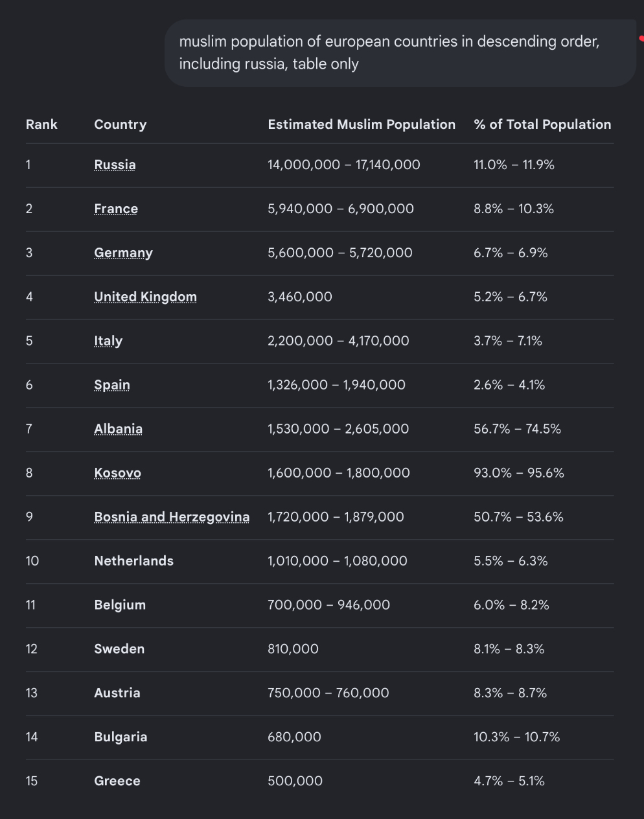Select the user prompt message bubble
644x819 pixels.
(x=400, y=52)
